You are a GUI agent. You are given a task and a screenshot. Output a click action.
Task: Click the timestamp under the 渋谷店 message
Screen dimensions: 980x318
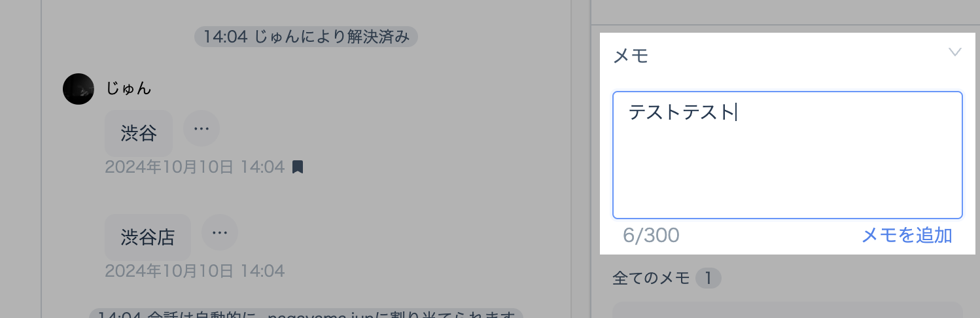(x=195, y=270)
